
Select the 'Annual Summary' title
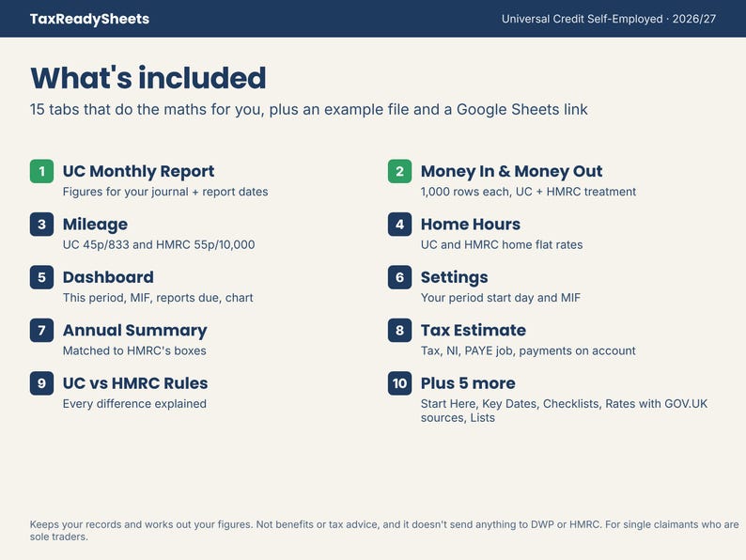click(135, 330)
